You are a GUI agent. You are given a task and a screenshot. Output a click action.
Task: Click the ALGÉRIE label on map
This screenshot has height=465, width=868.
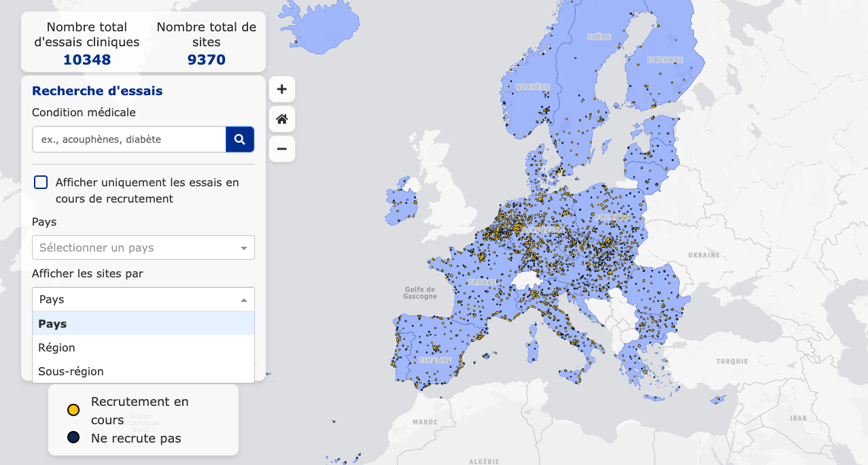point(484,462)
